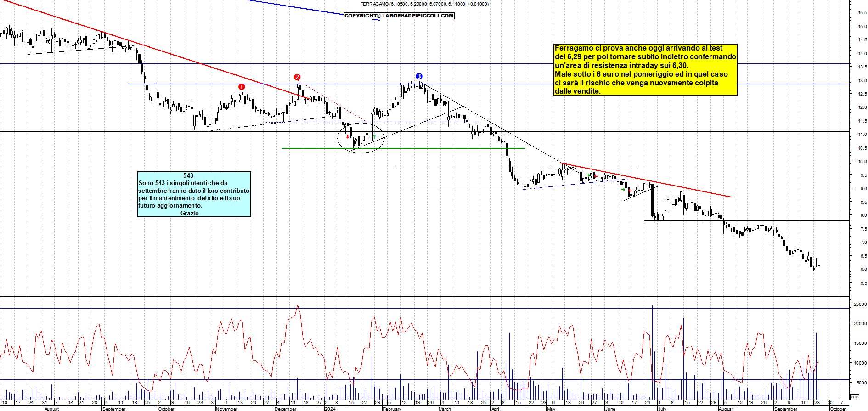Click the 15.5 price axis label
The width and height of the screenshot is (868, 411).
coord(862,13)
